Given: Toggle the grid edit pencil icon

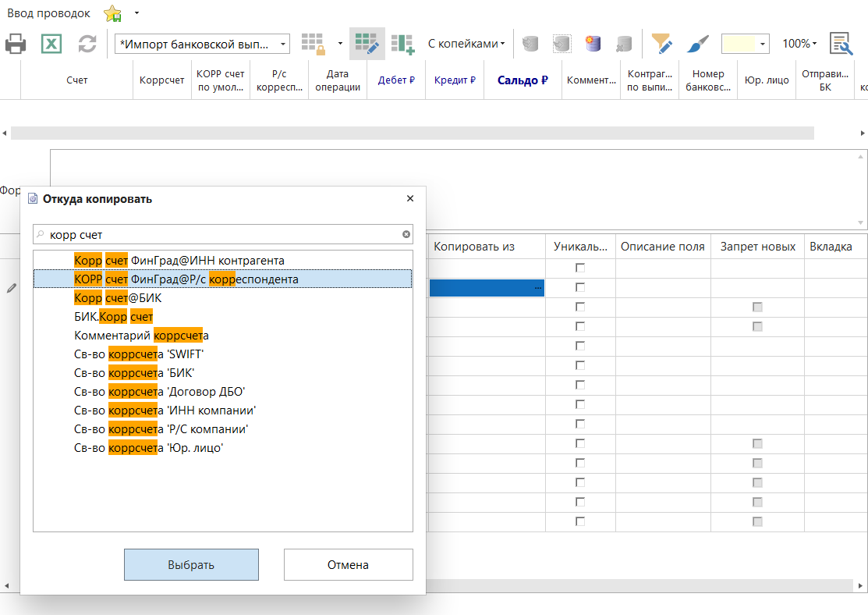Looking at the screenshot, I should [367, 44].
